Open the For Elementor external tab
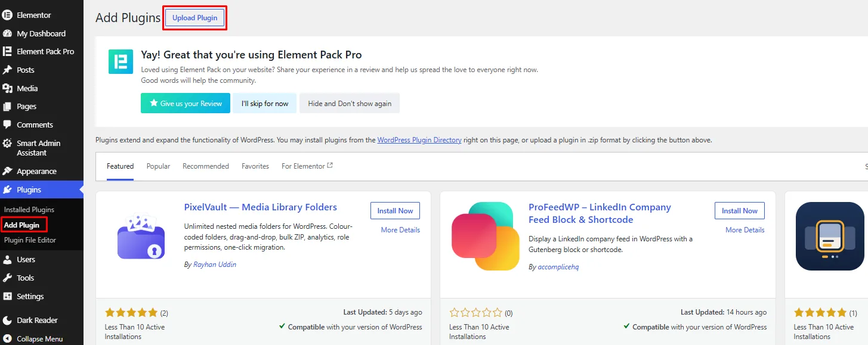Viewport: 868px width, 345px height. pyautogui.click(x=307, y=166)
